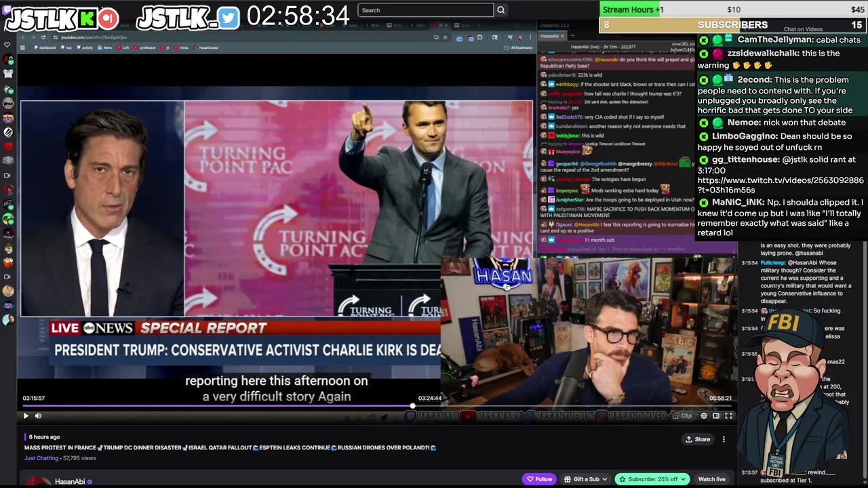This screenshot has width=868, height=488.
Task: Toggle theatre mode on player
Action: coord(716,416)
